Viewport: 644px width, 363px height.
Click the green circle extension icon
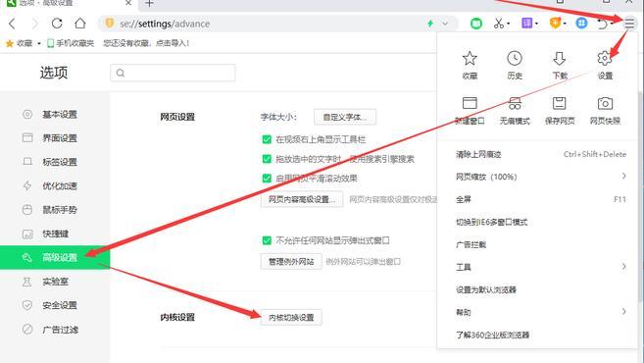pos(476,24)
